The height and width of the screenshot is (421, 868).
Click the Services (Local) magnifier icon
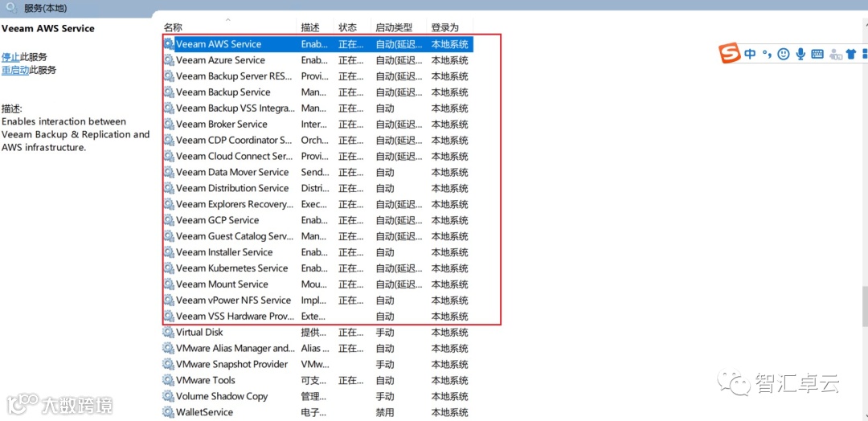pyautogui.click(x=12, y=8)
